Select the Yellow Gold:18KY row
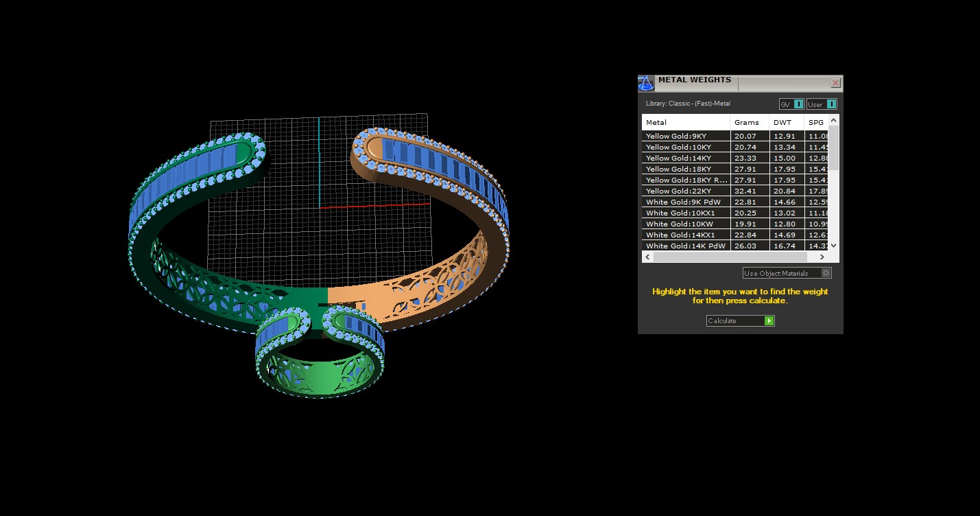This screenshot has width=980, height=516. pos(735,169)
